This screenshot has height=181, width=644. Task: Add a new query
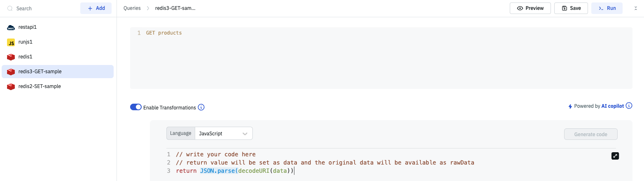(96, 8)
